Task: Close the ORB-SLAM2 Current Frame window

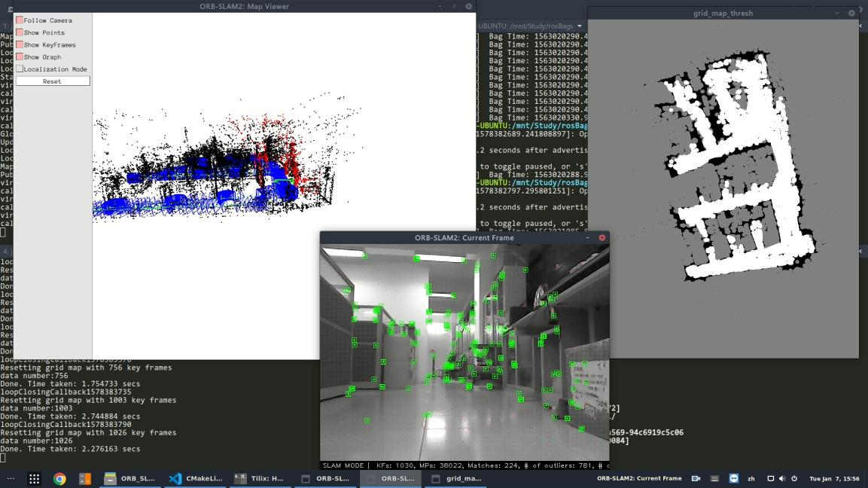Action: coord(602,238)
